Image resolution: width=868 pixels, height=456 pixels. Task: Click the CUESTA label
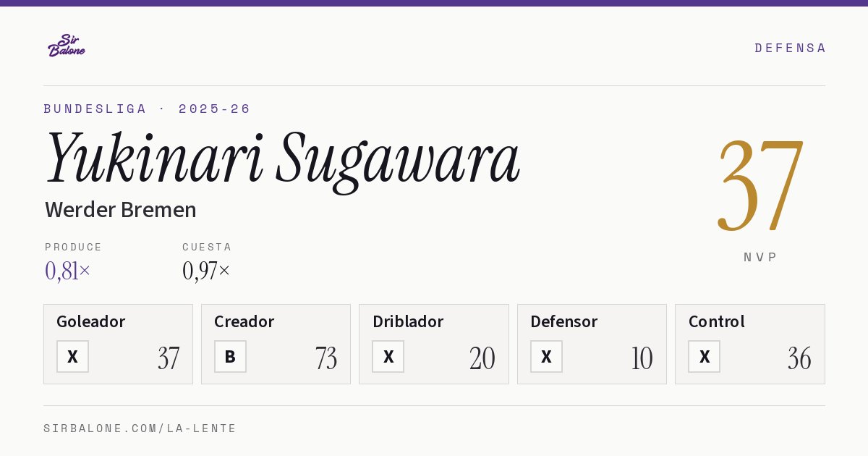tap(207, 247)
